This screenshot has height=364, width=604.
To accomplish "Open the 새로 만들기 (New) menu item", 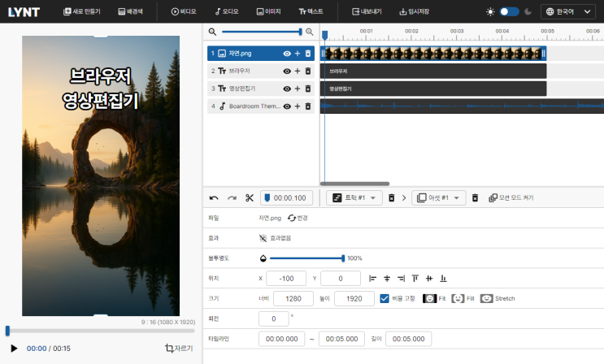I will click(x=81, y=11).
